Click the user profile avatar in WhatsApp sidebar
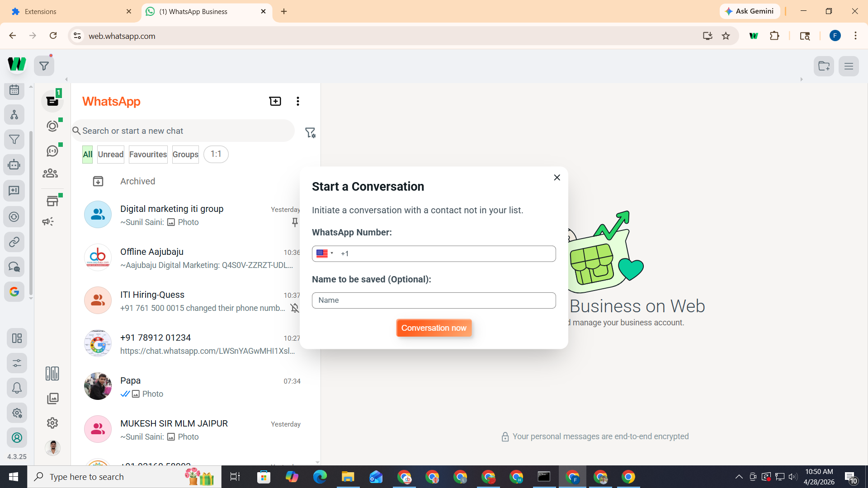 tap(53, 448)
